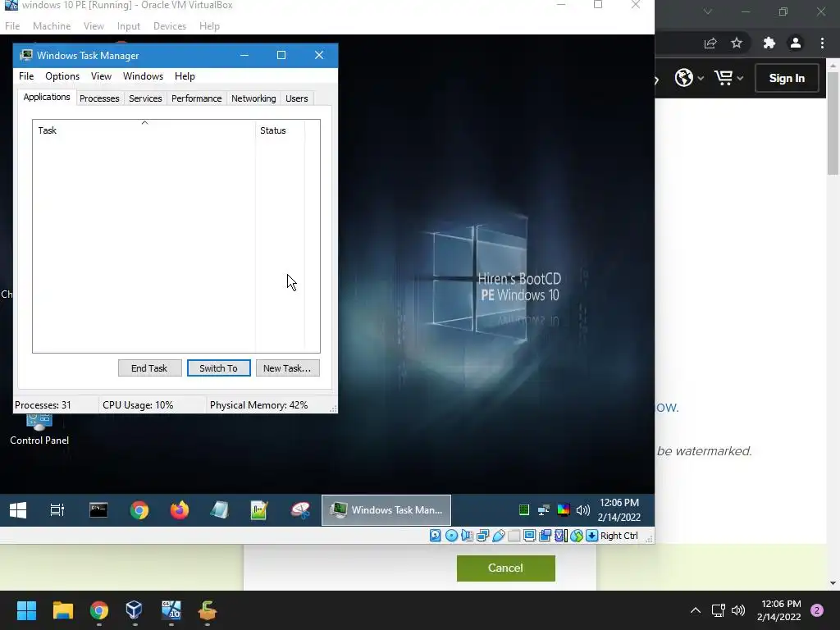The height and width of the screenshot is (630, 840).
Task: Click the End Task button
Action: coord(149,368)
